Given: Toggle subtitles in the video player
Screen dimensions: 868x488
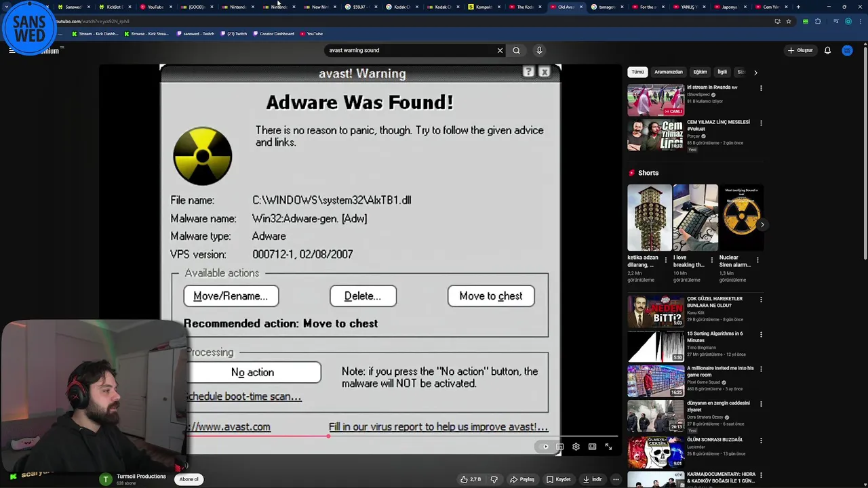Looking at the screenshot, I should click(x=559, y=447).
